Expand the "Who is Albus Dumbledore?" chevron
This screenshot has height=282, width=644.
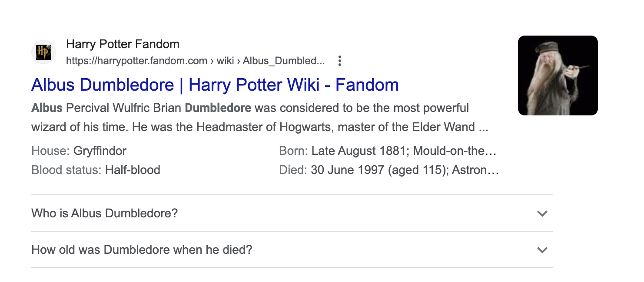click(542, 213)
